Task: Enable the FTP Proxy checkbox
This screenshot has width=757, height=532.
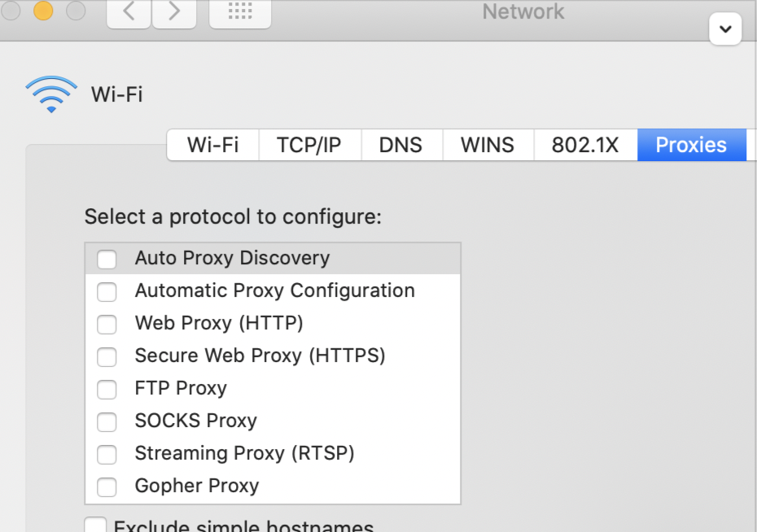Action: tap(107, 389)
